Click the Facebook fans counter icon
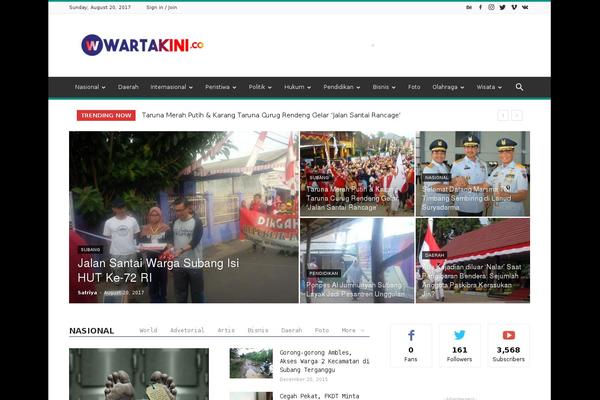This screenshot has height=400, width=600. (x=411, y=335)
